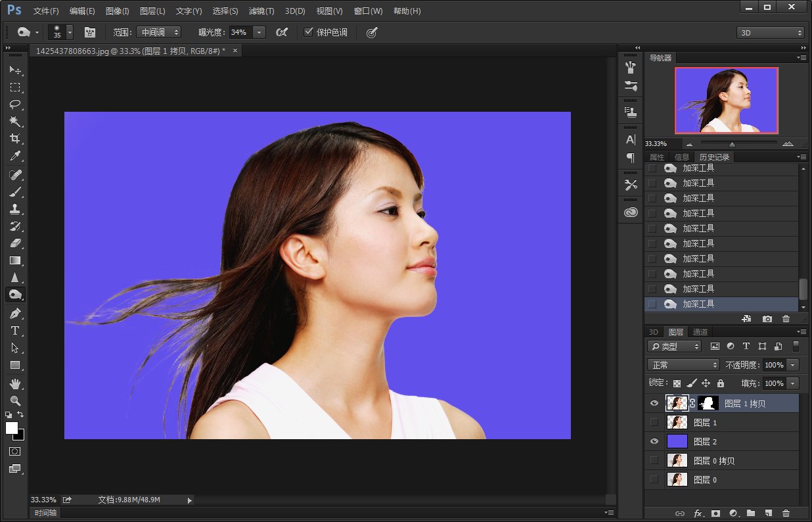Viewport: 812px width, 522px height.
Task: Click the 曝光度 value field
Action: pyautogui.click(x=240, y=32)
